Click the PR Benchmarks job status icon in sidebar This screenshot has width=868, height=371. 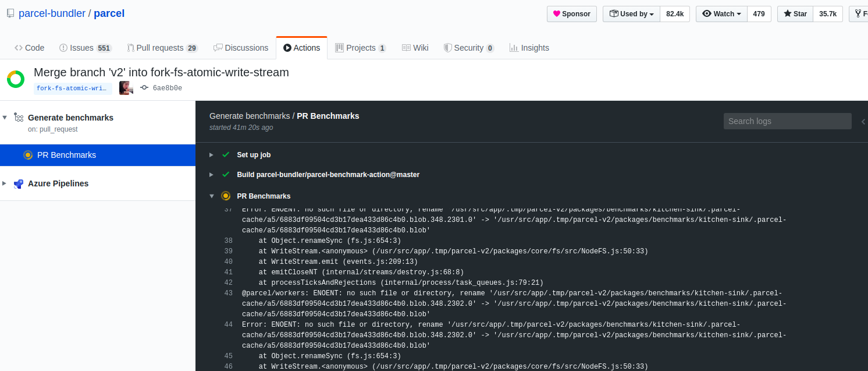coord(27,155)
